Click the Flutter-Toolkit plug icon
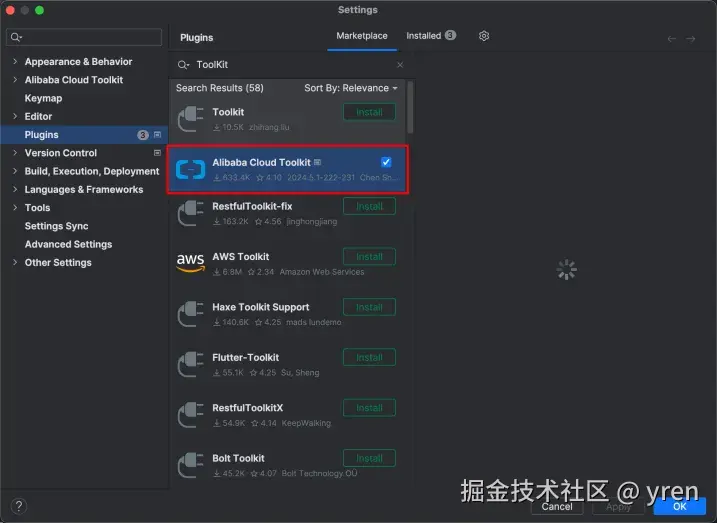Screen dimensions: 717x523 click(x=190, y=364)
